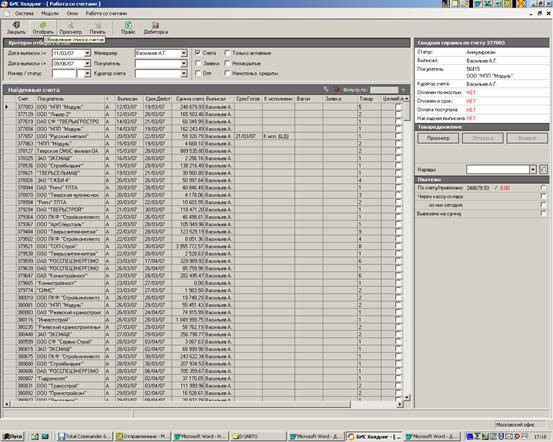Click small icon button next to Наряды dropdown
Image resolution: width=553 pixels, height=442 pixels.
pyautogui.click(x=543, y=170)
